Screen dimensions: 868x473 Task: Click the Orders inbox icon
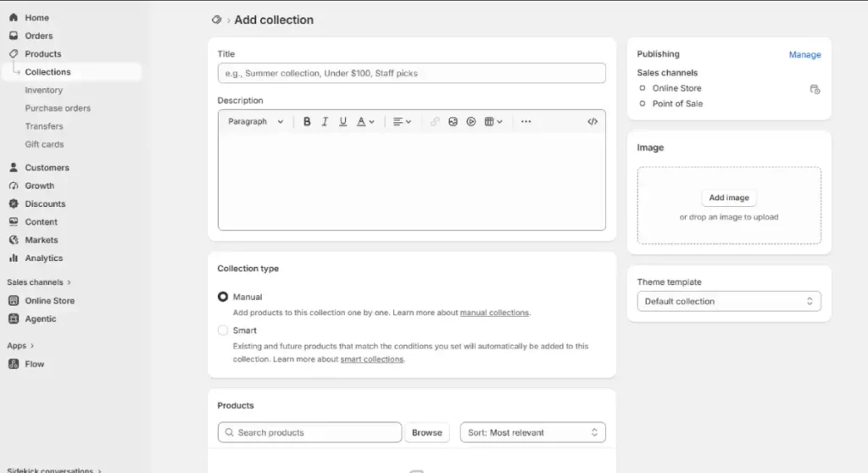pos(14,36)
